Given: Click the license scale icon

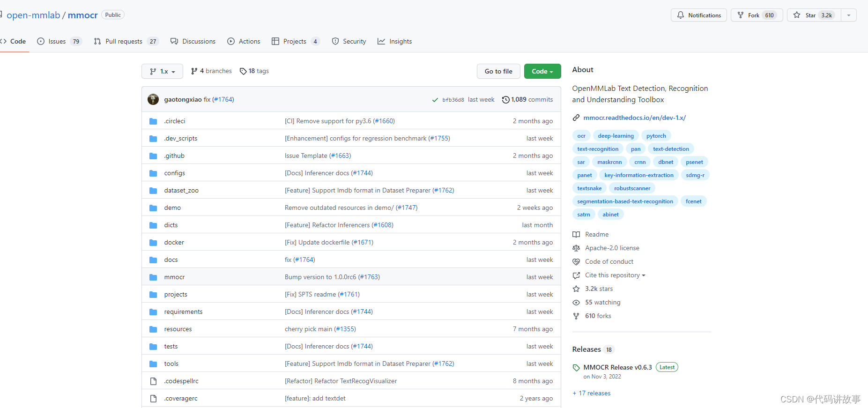Looking at the screenshot, I should pos(576,248).
